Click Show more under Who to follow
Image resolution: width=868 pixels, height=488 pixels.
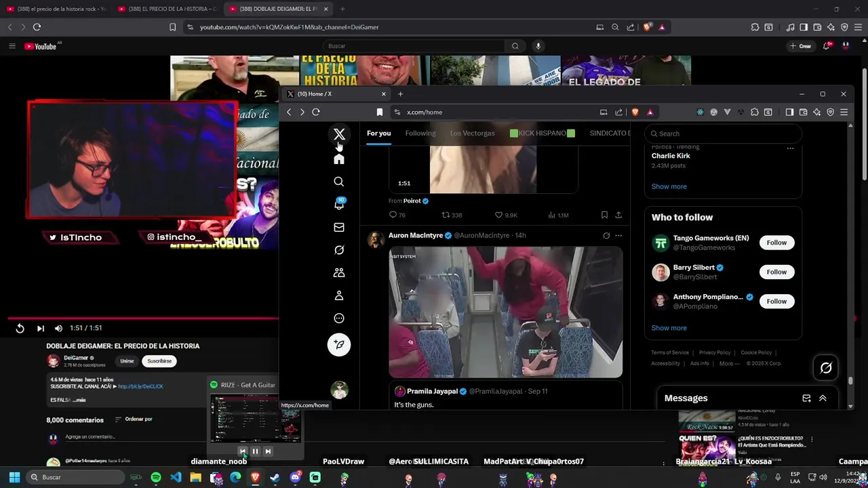pos(669,328)
